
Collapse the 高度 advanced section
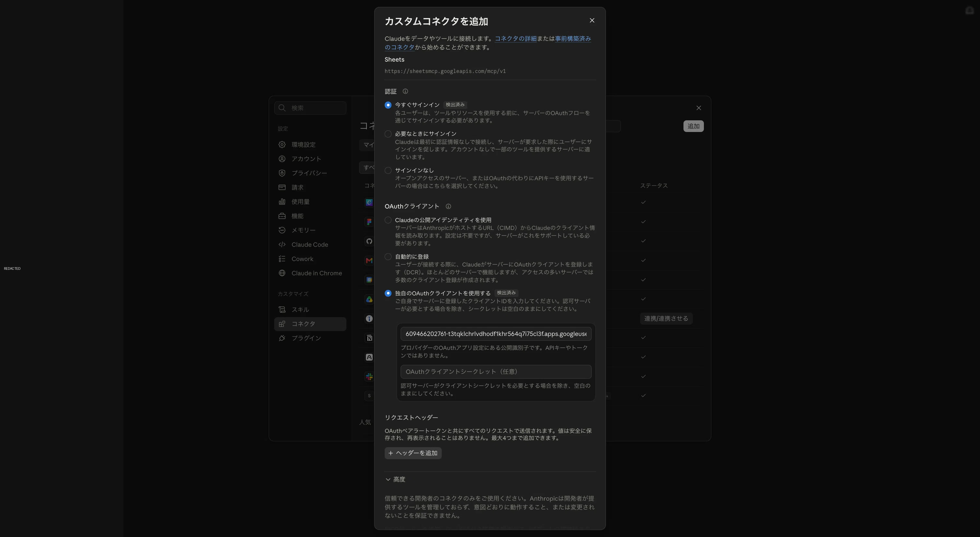coord(395,480)
